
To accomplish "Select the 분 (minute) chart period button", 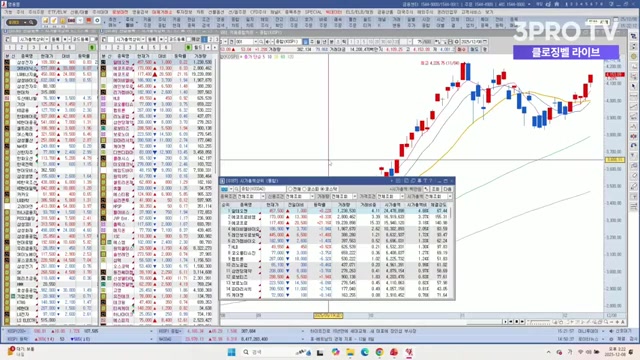I will coord(332,42).
